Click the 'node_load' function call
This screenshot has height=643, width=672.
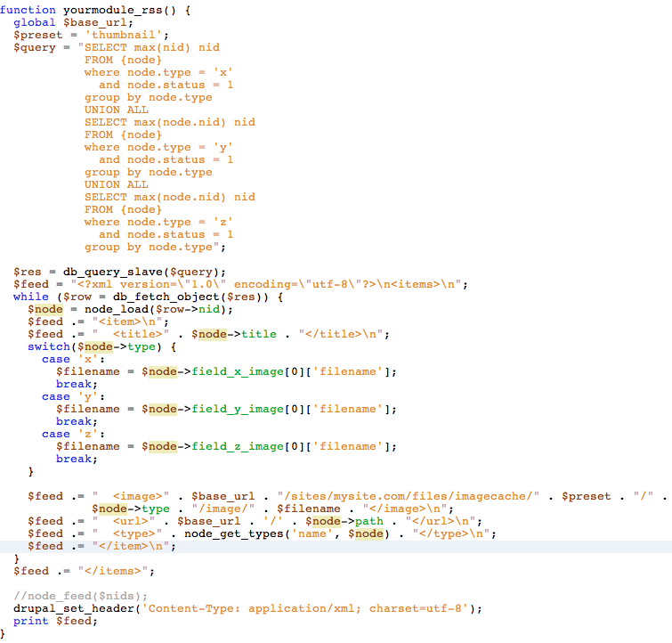tap(116, 309)
